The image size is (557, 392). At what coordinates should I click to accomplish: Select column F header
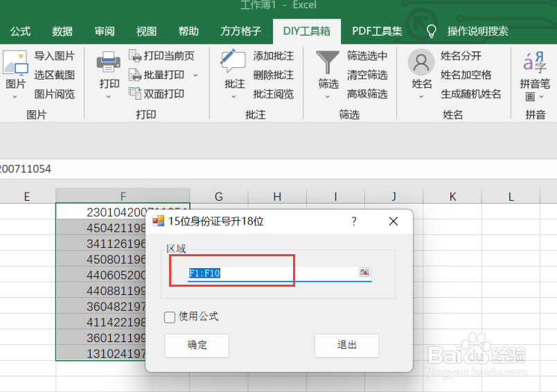click(123, 196)
